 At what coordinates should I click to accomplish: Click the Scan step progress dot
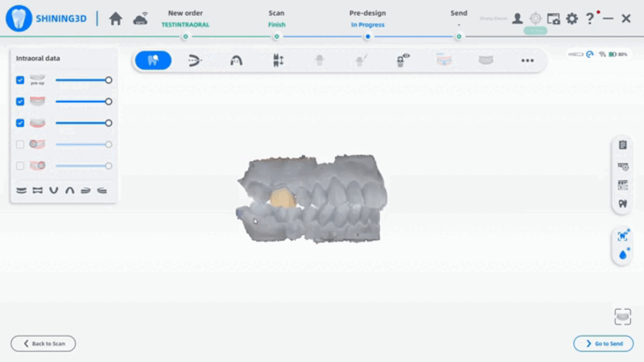tap(277, 36)
